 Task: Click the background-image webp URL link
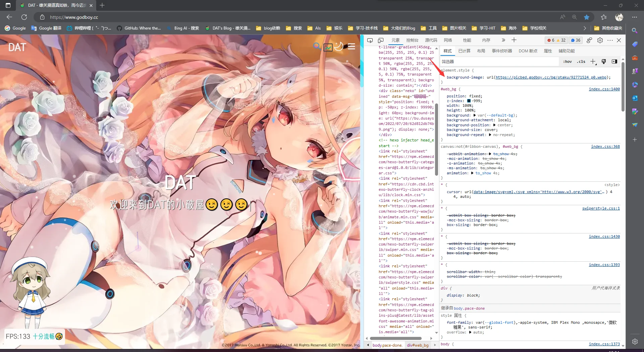point(551,77)
